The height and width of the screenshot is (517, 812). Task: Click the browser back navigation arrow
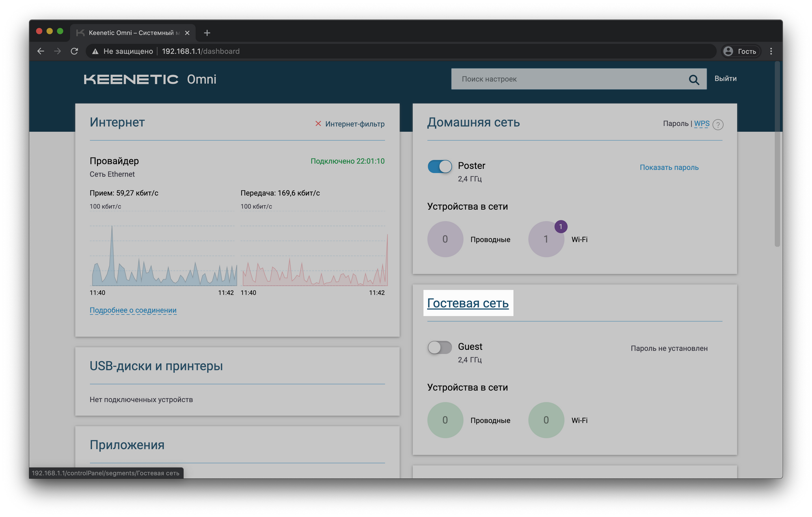(x=40, y=51)
